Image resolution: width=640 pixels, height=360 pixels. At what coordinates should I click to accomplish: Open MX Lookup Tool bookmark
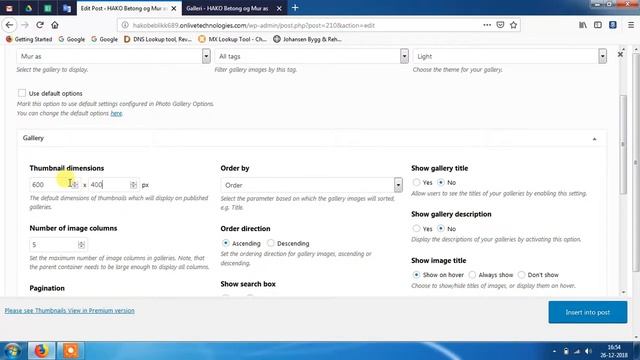232,39
